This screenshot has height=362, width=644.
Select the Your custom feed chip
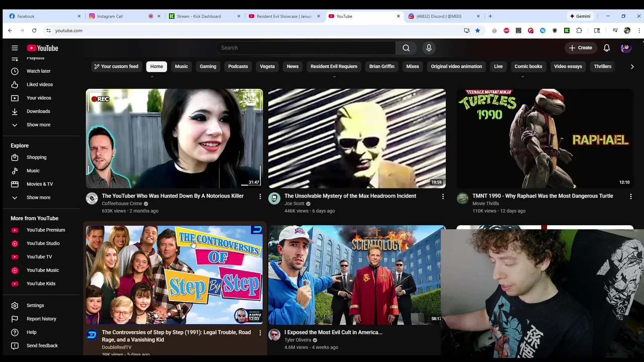click(116, 66)
